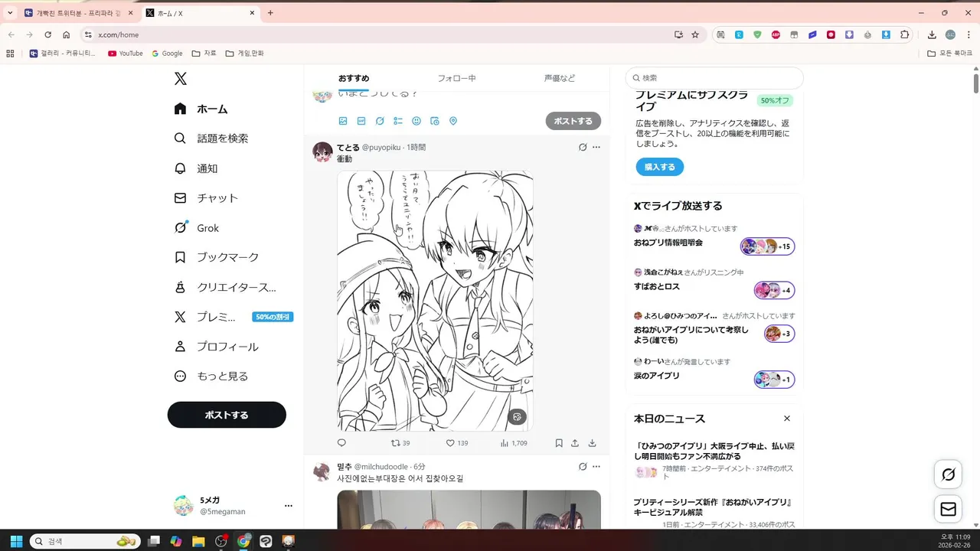This screenshot has height=551, width=980.
Task: Open Chrome extensions puzzle menu
Action: pos(905,34)
